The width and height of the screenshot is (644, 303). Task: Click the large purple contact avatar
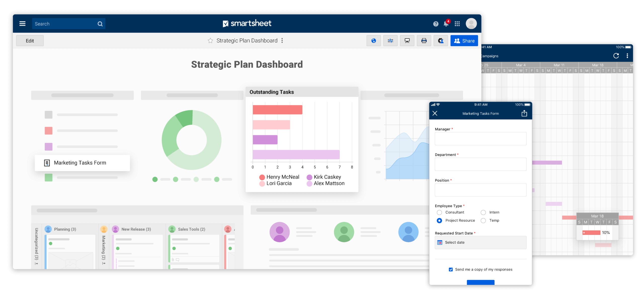pyautogui.click(x=279, y=232)
